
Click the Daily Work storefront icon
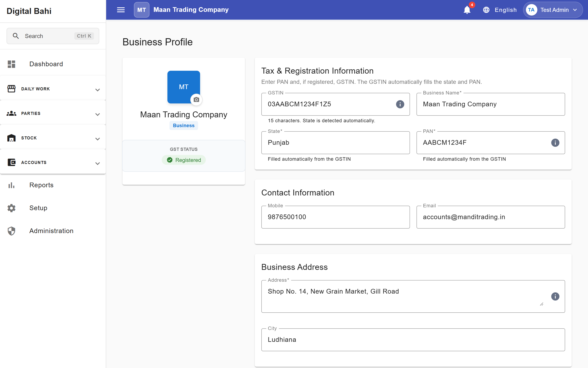pyautogui.click(x=11, y=89)
